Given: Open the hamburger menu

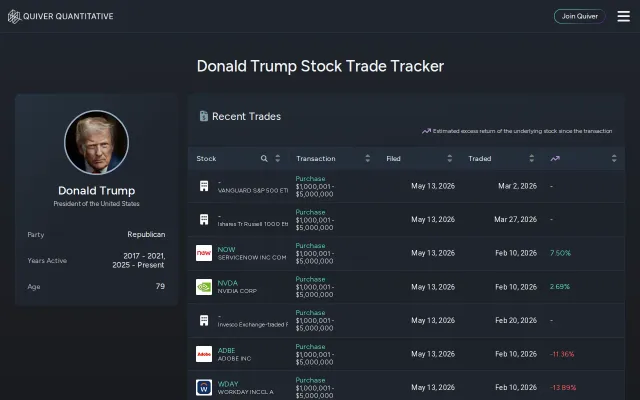Looking at the screenshot, I should [624, 16].
